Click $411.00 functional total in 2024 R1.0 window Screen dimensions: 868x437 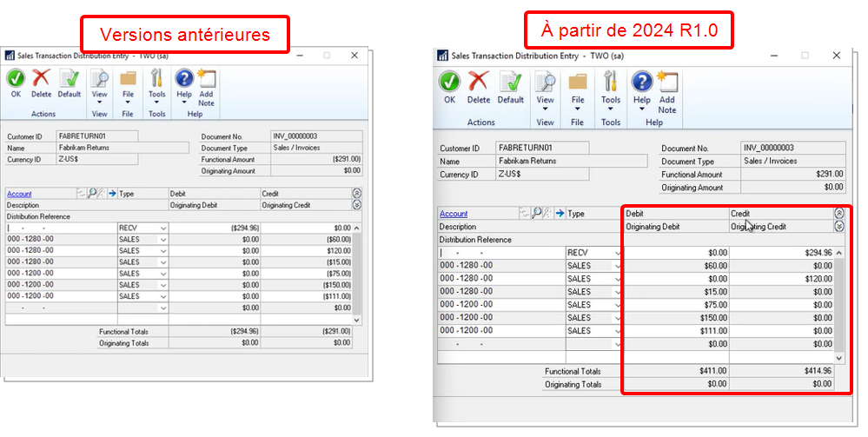click(677, 371)
